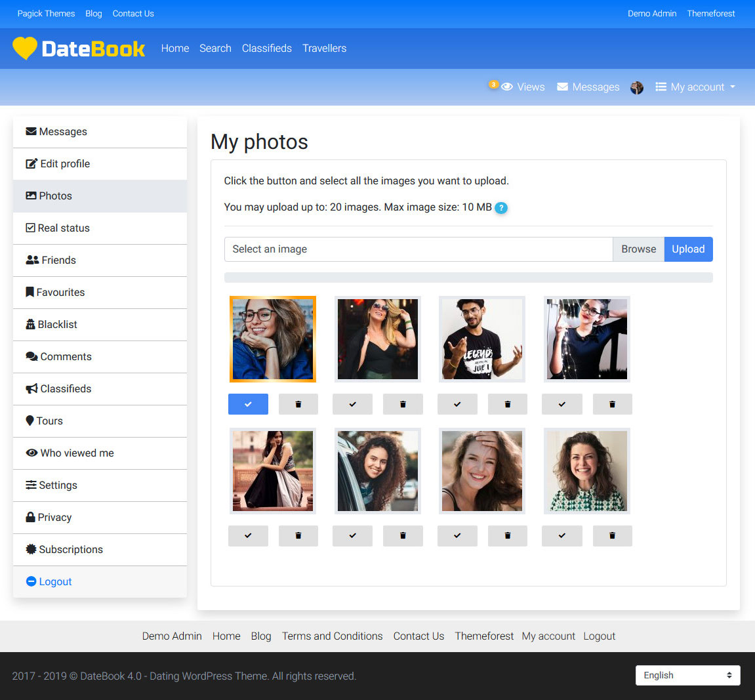Image resolution: width=755 pixels, height=700 pixels.
Task: Open Terms and Conditions in the footer
Action: pos(332,636)
